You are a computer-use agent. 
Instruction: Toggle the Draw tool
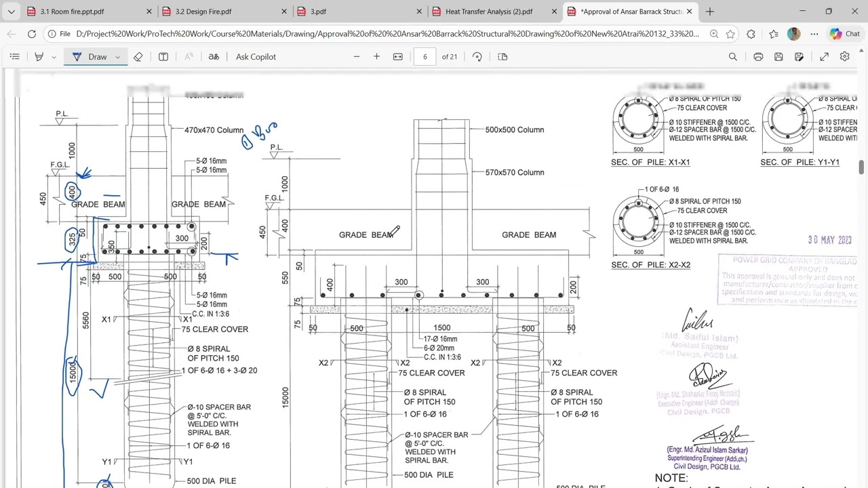(x=90, y=57)
